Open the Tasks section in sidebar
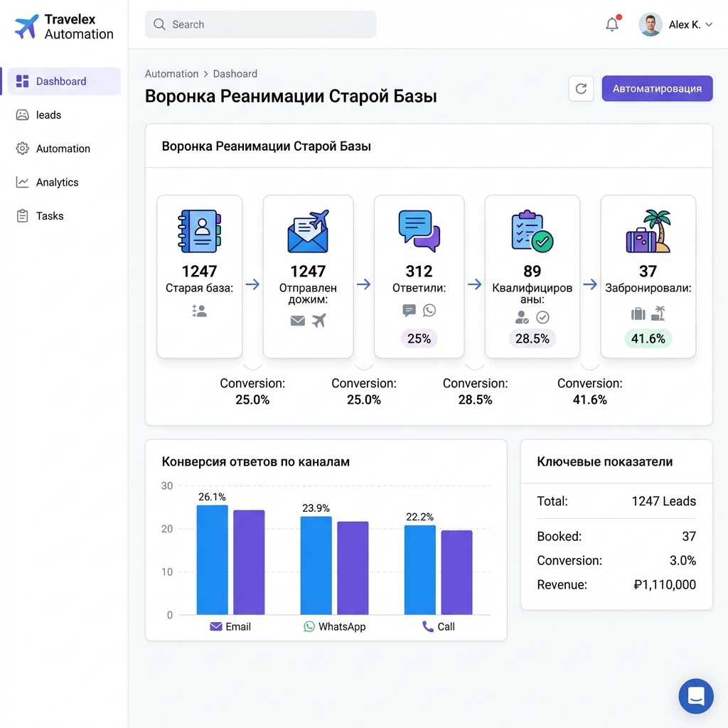Image resolution: width=728 pixels, height=728 pixels. 49,215
